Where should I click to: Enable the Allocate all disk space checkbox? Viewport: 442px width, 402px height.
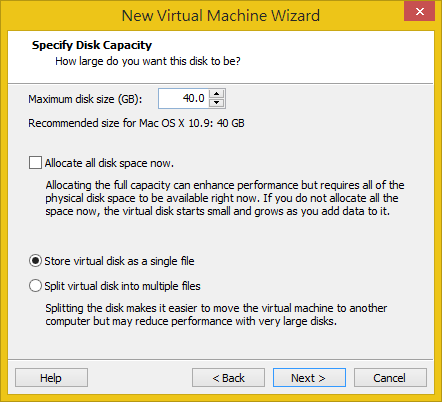coord(35,163)
